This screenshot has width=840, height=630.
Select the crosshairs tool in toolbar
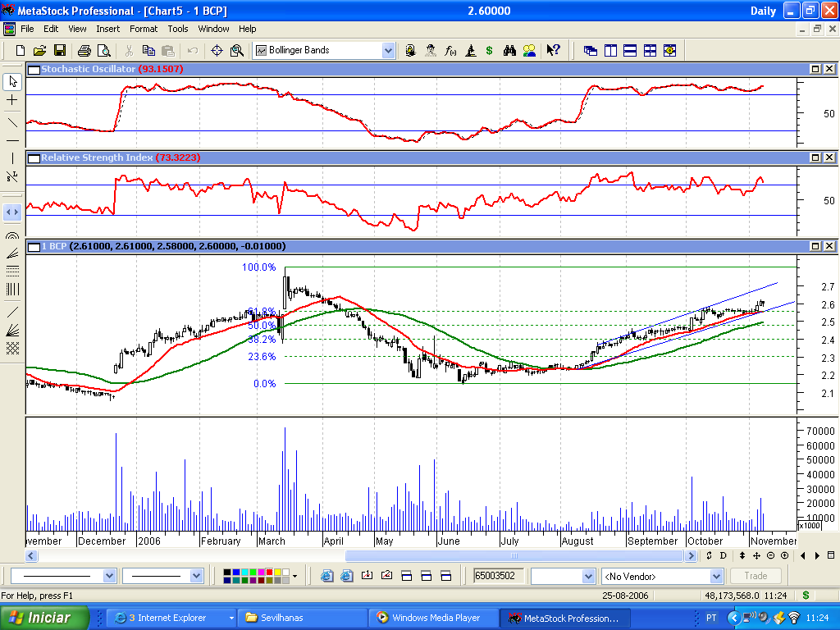click(x=217, y=50)
